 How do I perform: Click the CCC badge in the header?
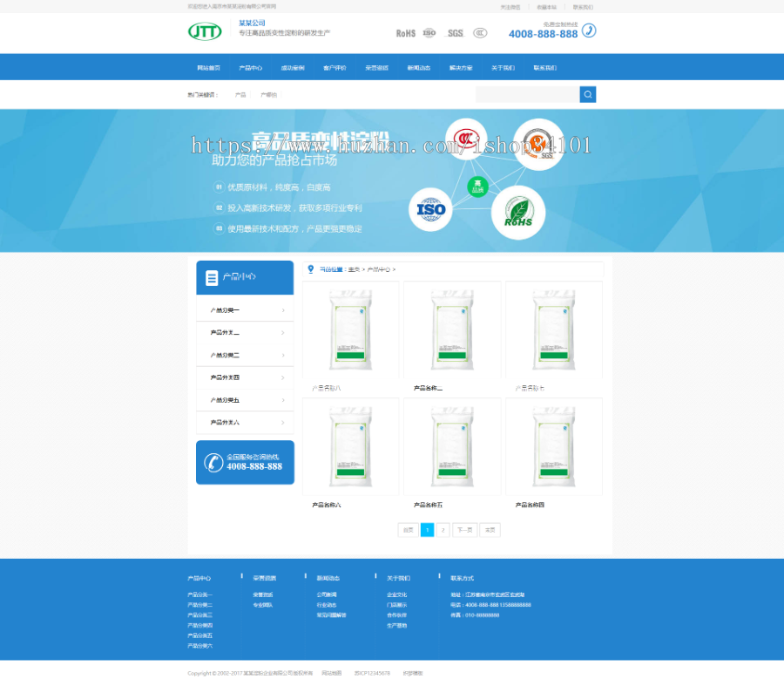coord(480,33)
